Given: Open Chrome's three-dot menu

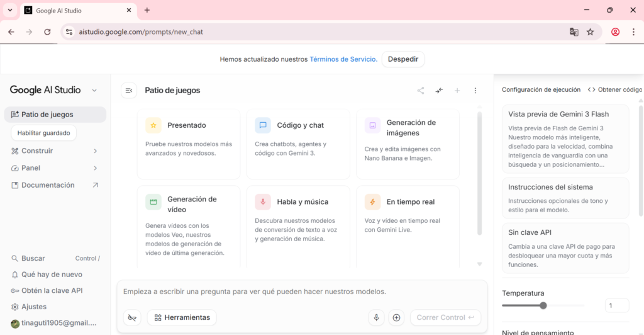Looking at the screenshot, I should (x=633, y=32).
